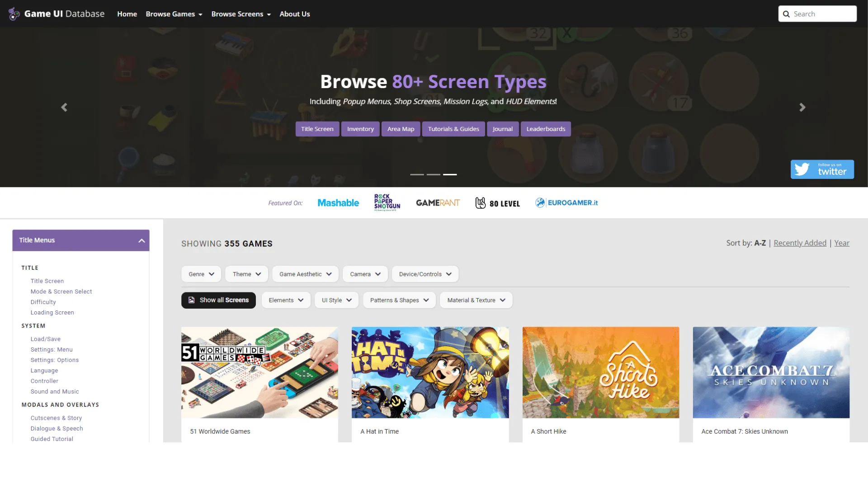868x488 pixels.
Task: Collapse the Title Menus panel chevron
Action: point(142,240)
